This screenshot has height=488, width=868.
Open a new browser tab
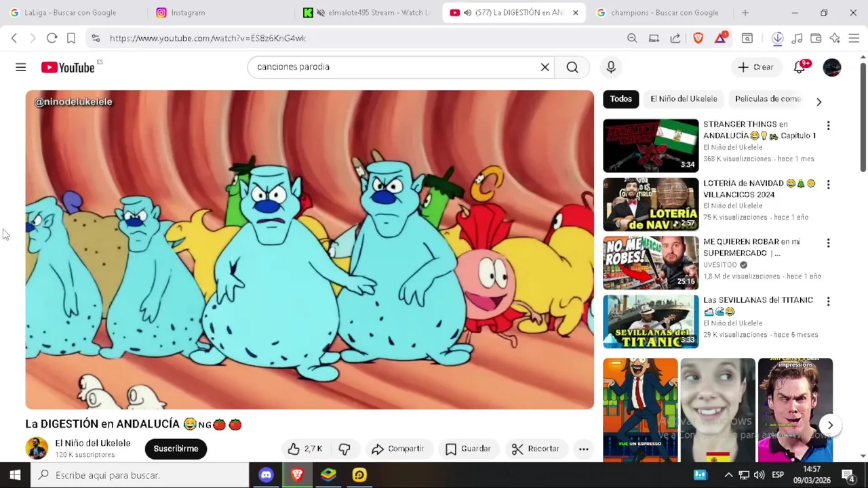tap(745, 12)
